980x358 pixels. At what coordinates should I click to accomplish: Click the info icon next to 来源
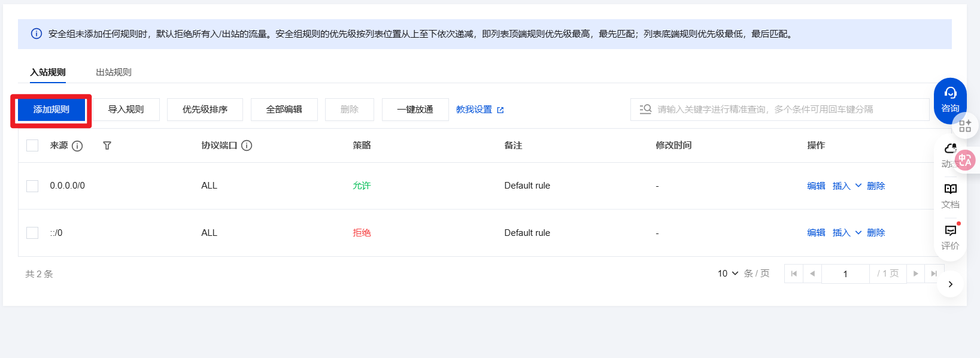77,145
